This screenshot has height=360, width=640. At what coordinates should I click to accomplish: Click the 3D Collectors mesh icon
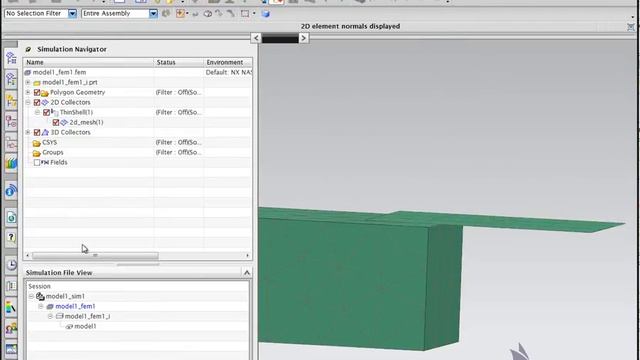[x=45, y=132]
